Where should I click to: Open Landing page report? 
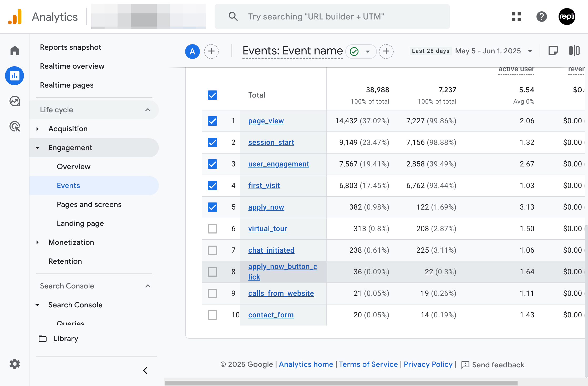click(x=80, y=224)
